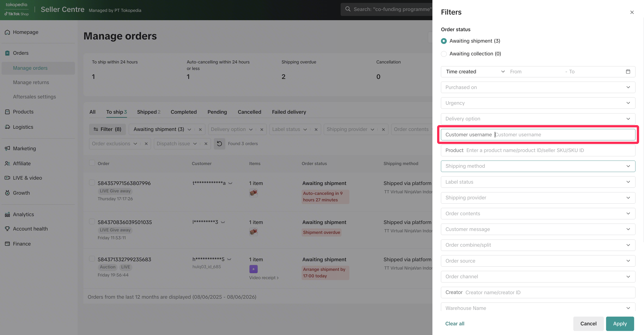Click the LIVE & video camera icon
This screenshot has height=335, width=644.
7,178
